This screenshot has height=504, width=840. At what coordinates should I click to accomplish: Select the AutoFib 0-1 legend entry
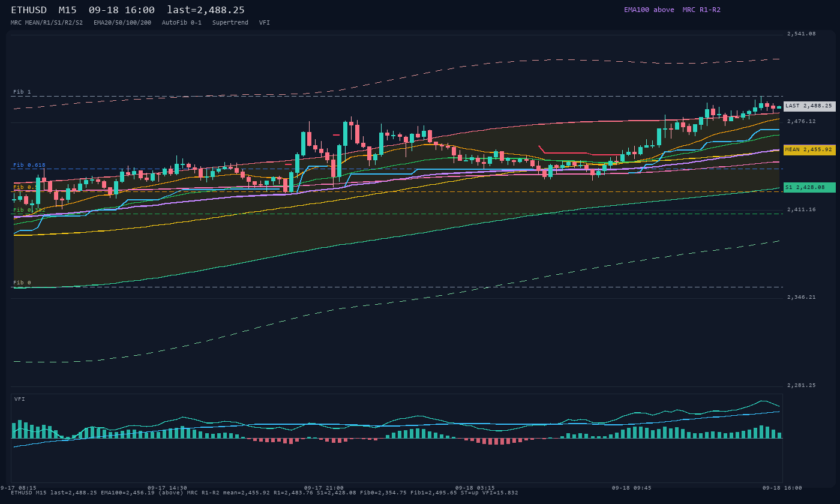click(x=182, y=23)
